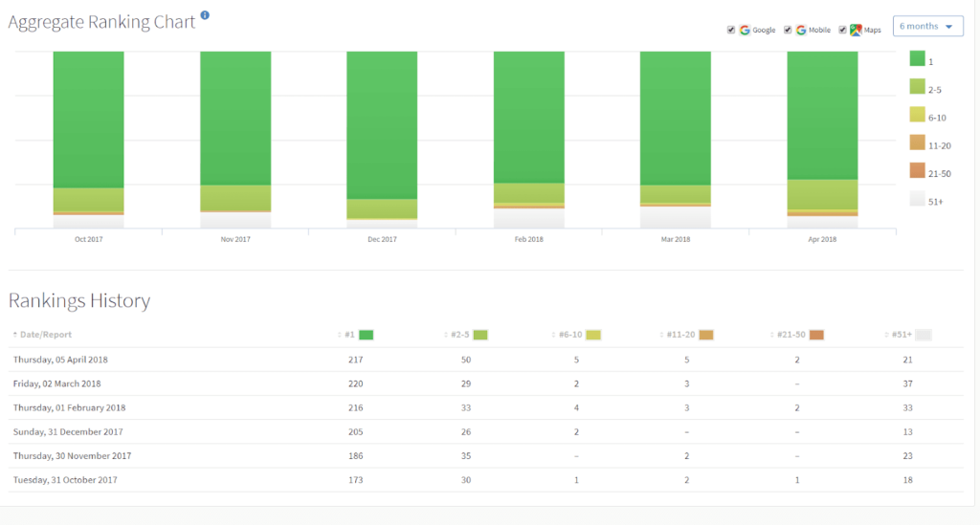Disable the Maps checkbox
Image resolution: width=980 pixels, height=525 pixels.
tap(842, 30)
